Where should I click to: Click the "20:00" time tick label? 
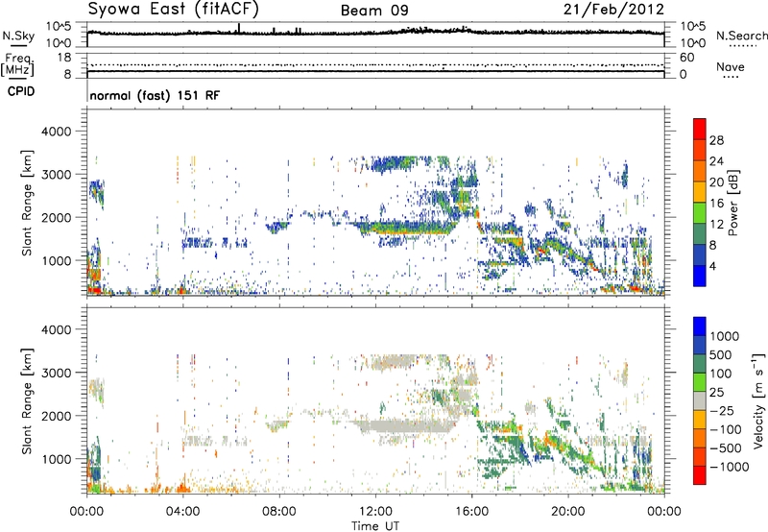[567, 512]
